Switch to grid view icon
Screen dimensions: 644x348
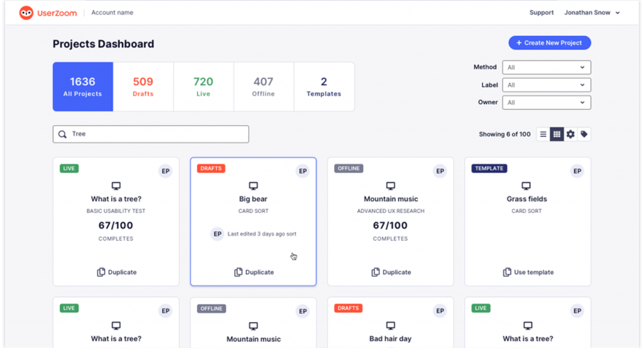pyautogui.click(x=557, y=134)
